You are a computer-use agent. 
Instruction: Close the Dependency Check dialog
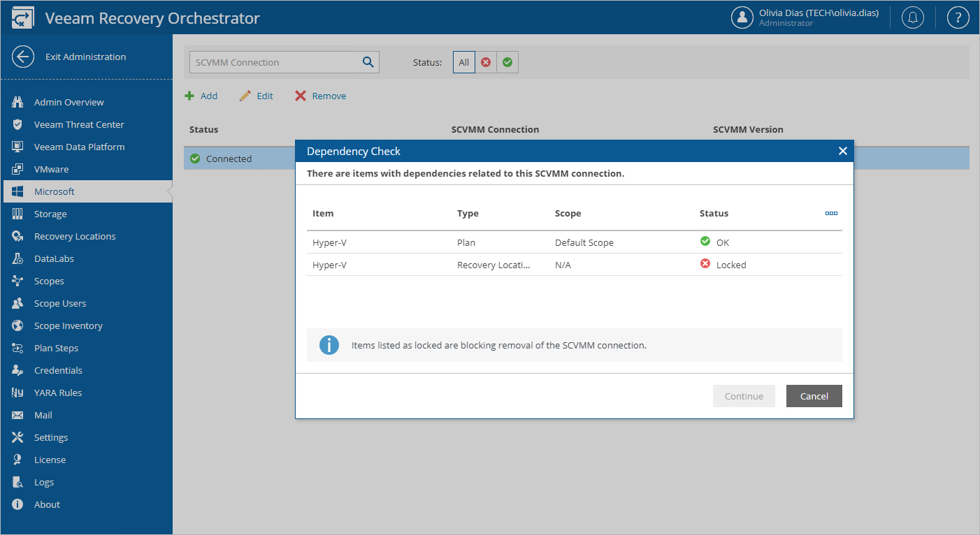coord(842,151)
